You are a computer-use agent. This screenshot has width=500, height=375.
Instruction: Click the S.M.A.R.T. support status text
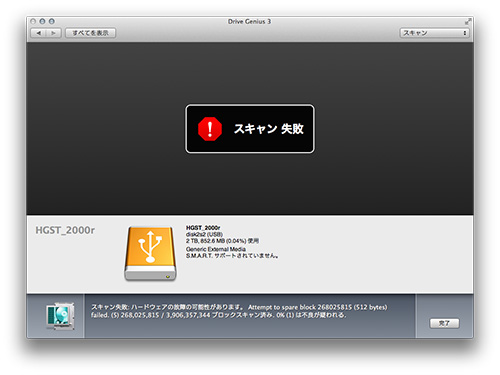(x=232, y=256)
